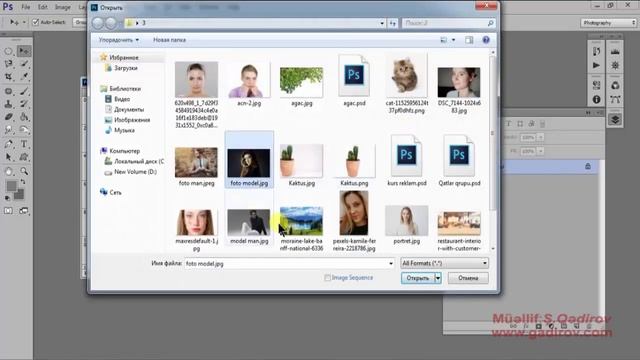The image size is (640, 360).
Task: Open the All Formats file type dropdown
Action: 444,263
